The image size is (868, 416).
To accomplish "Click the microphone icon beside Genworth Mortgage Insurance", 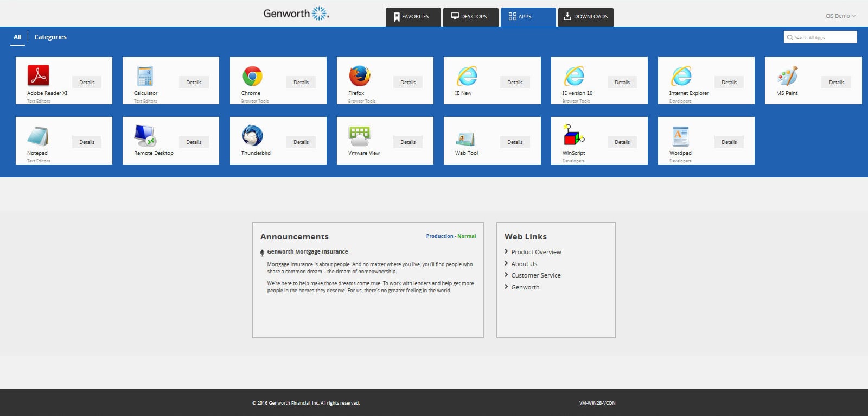I will coord(262,253).
